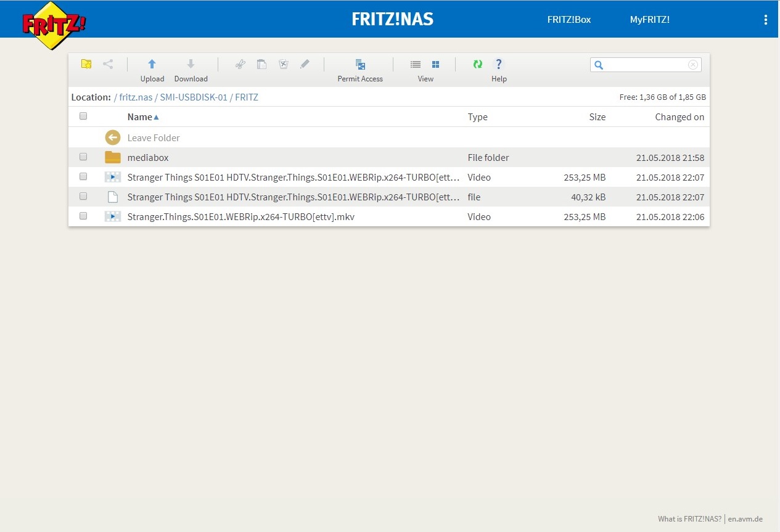The width and height of the screenshot is (780, 532).
Task: Click the mediabox folder icon
Action: [113, 157]
